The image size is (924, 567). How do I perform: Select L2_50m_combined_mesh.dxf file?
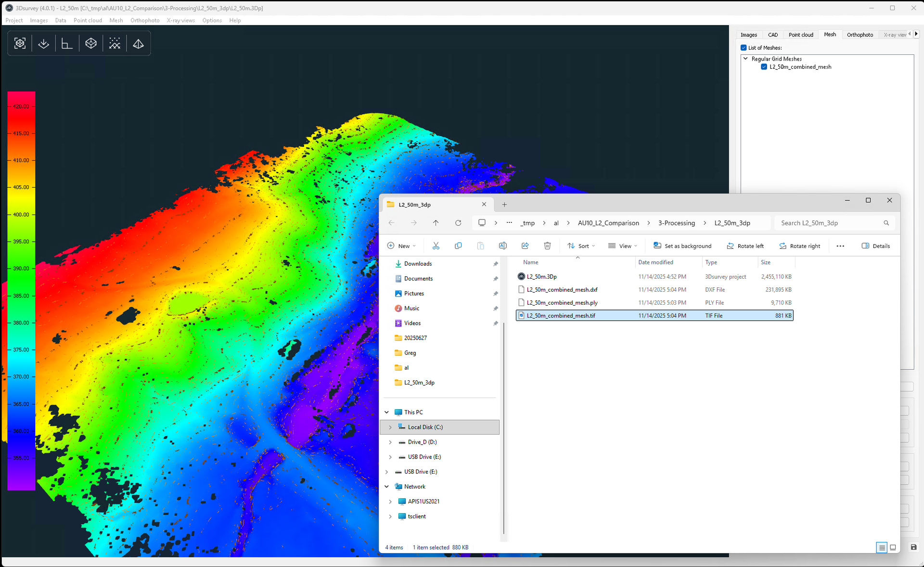654,290
